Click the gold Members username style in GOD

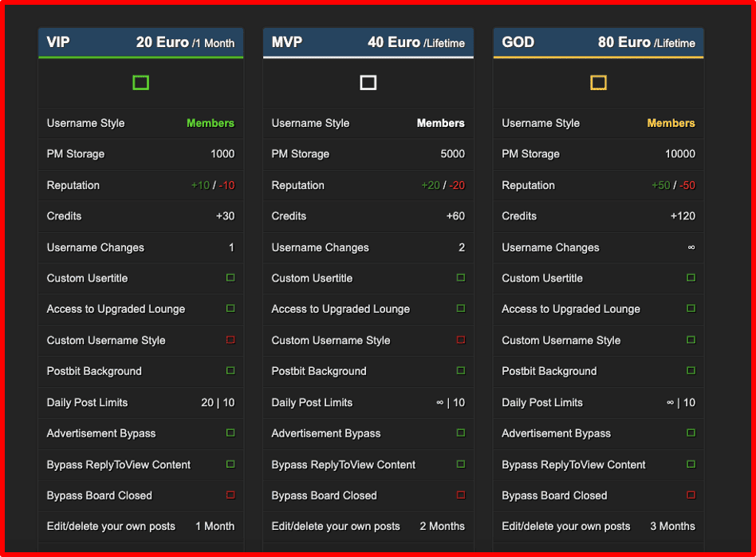click(671, 123)
